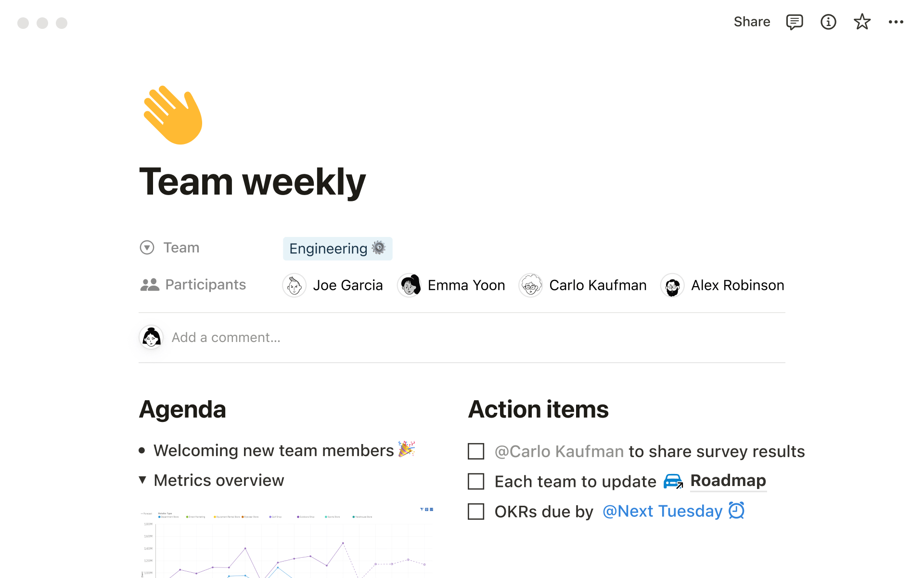Image resolution: width=924 pixels, height=578 pixels.
Task: Click the page info icon
Action: click(828, 22)
